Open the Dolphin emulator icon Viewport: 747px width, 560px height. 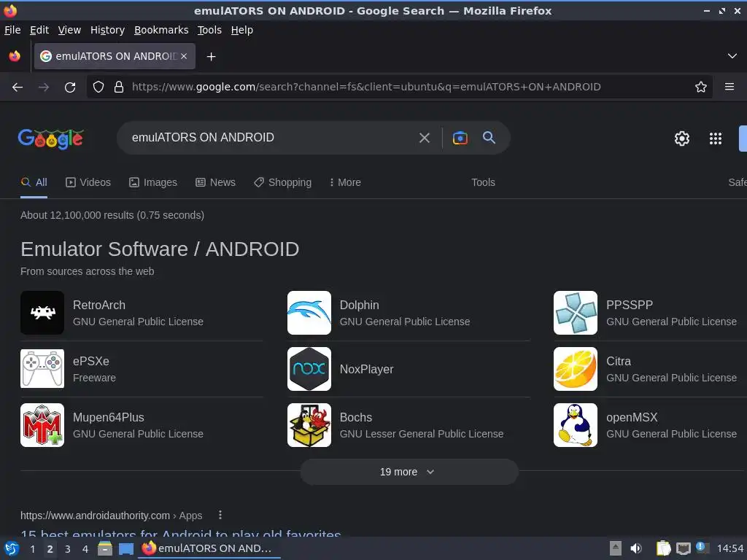309,313
